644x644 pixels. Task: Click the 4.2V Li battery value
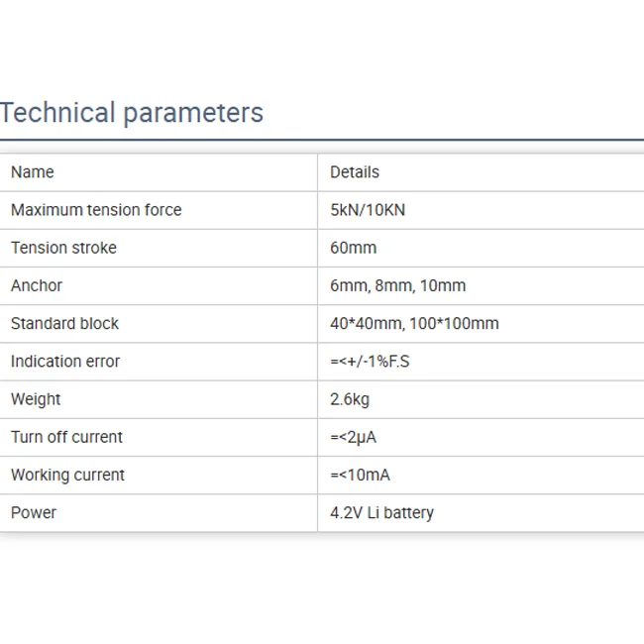coord(381,512)
